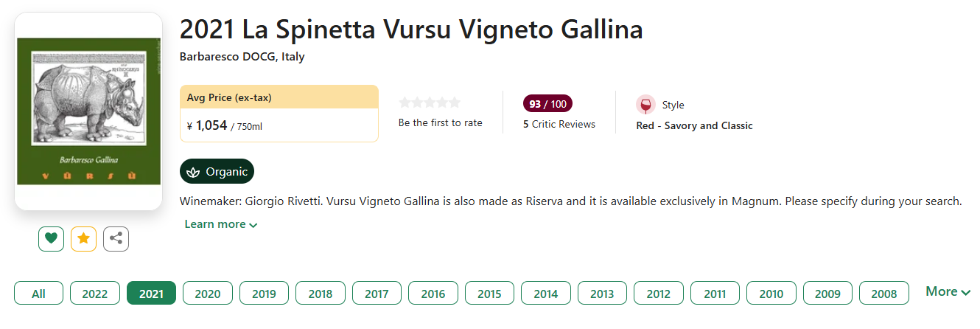Screen dimensions: 980x329
Task: Click the green heart favorite icon
Action: [x=51, y=238]
